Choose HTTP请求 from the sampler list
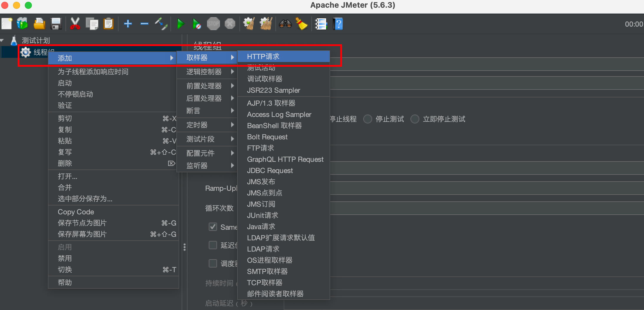This screenshot has width=644, height=310. (x=284, y=56)
